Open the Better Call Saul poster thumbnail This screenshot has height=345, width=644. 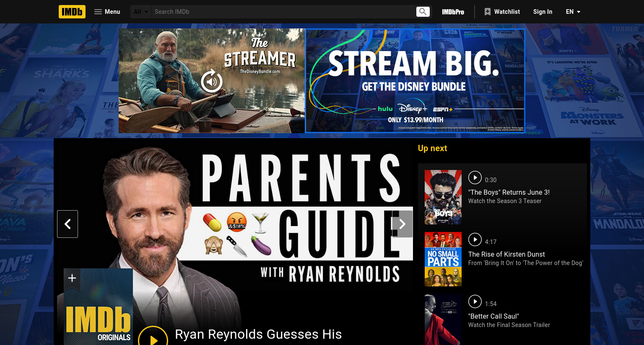pyautogui.click(x=443, y=319)
